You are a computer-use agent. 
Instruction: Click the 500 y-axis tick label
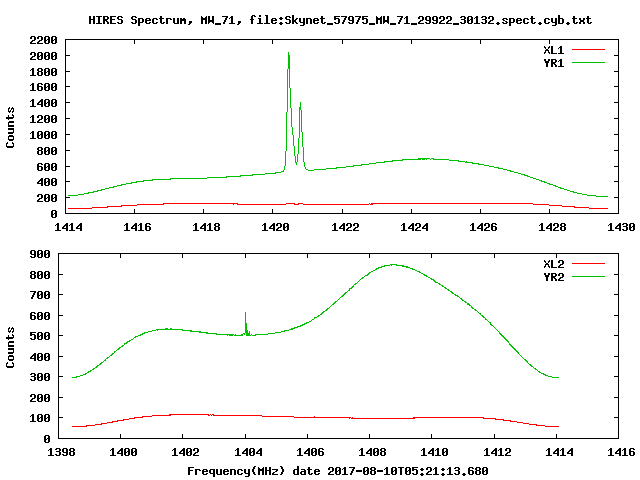[x=40, y=336]
